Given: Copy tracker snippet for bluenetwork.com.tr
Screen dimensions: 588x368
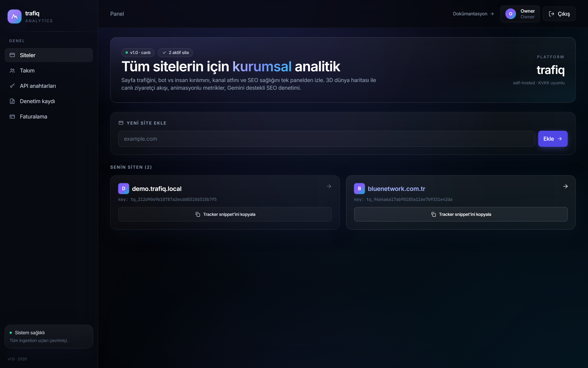Looking at the screenshot, I should click(x=461, y=214).
